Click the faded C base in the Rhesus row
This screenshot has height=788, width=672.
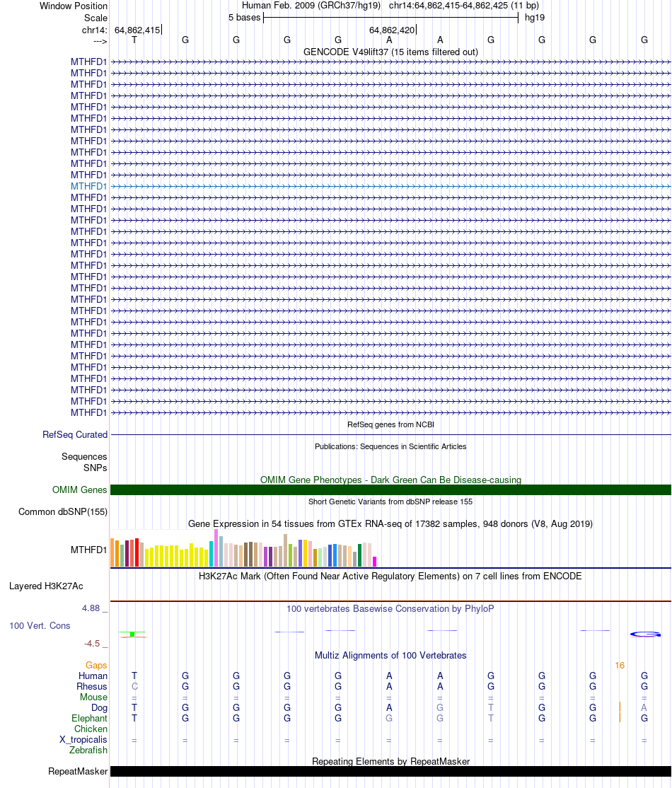pyautogui.click(x=134, y=686)
